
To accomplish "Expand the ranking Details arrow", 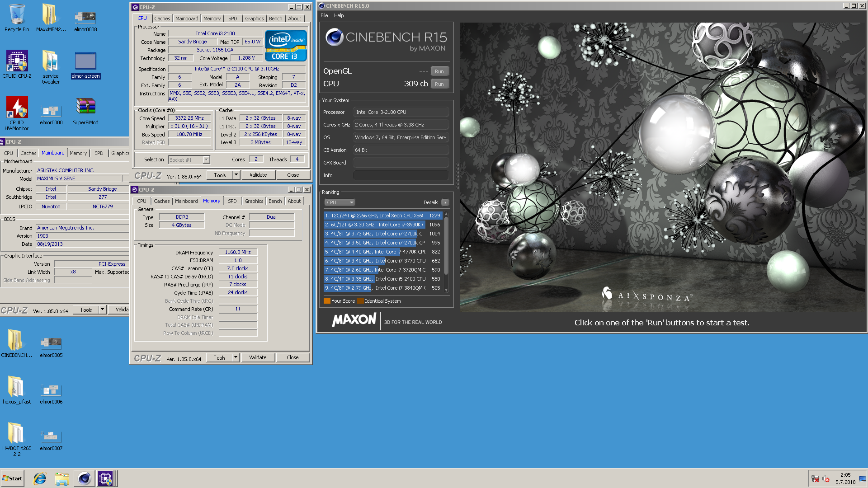I will coord(445,202).
